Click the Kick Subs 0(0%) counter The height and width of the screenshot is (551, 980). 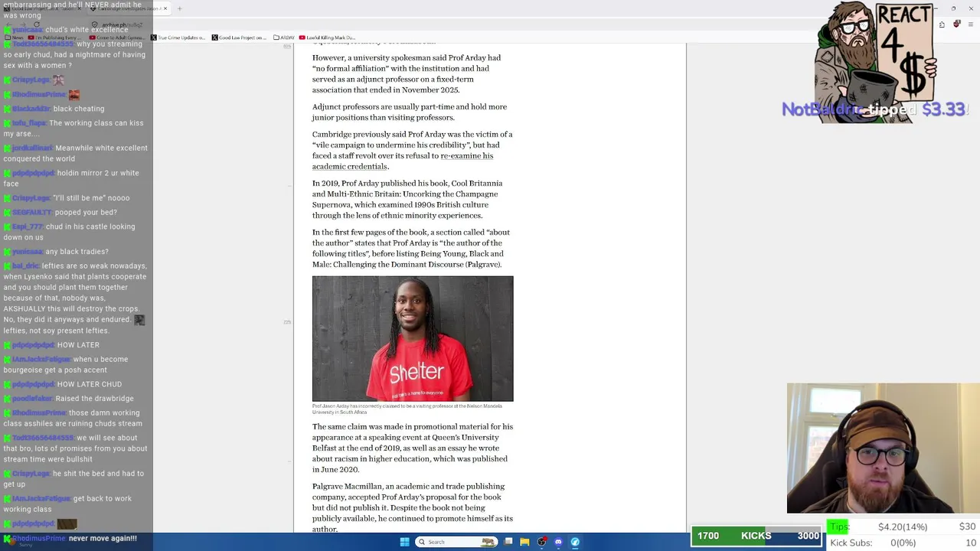point(903,543)
